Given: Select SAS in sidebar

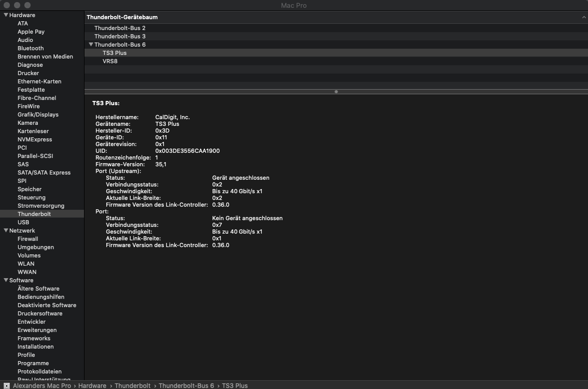Looking at the screenshot, I should pyautogui.click(x=23, y=164).
